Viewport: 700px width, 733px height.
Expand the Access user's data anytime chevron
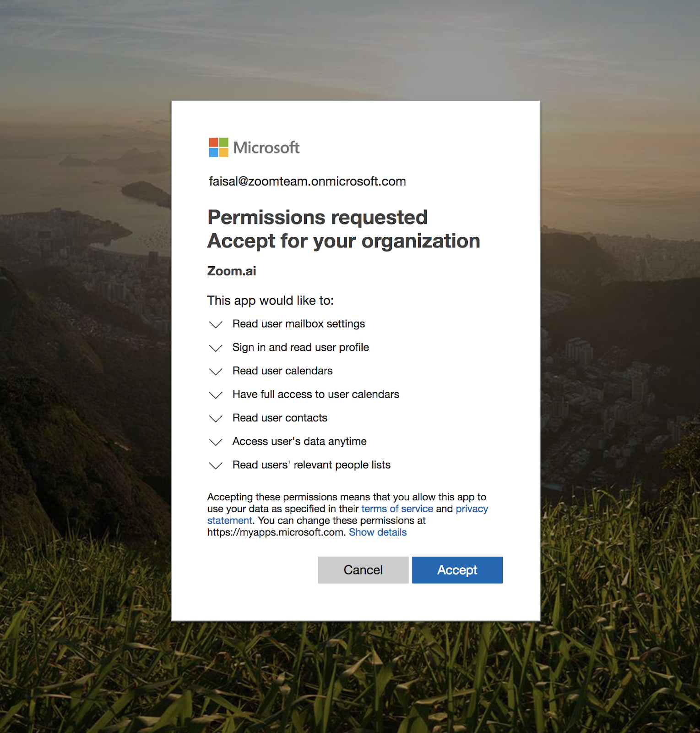tap(216, 442)
